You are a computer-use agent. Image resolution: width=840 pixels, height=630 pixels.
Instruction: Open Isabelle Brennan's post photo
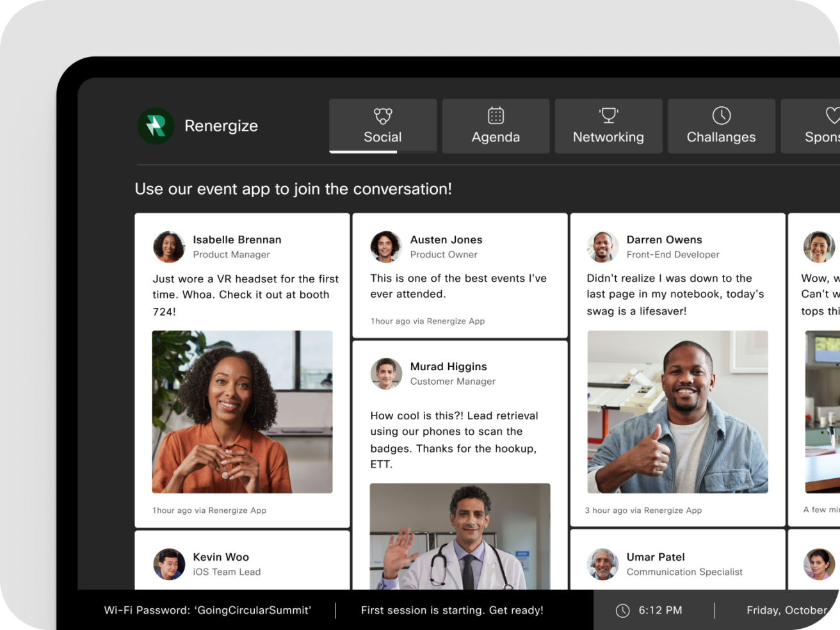[242, 412]
